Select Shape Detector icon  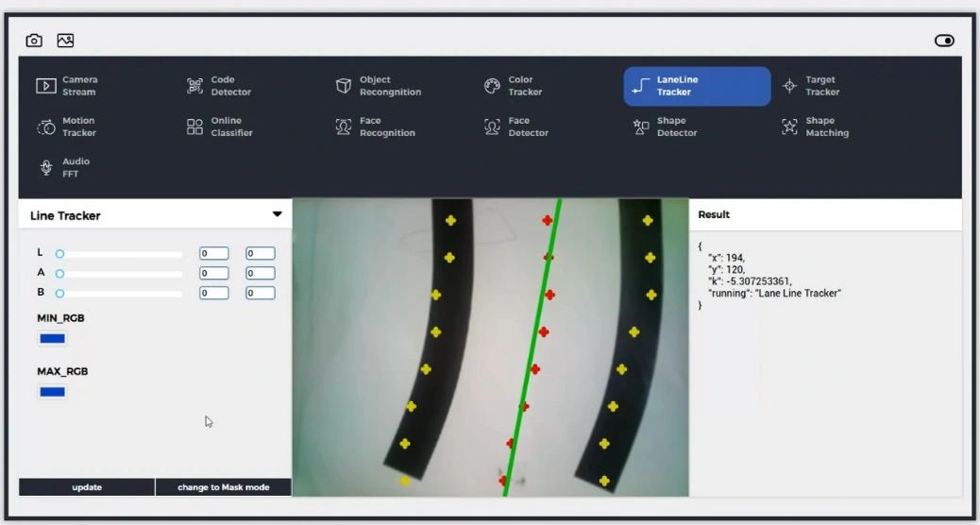pos(641,127)
